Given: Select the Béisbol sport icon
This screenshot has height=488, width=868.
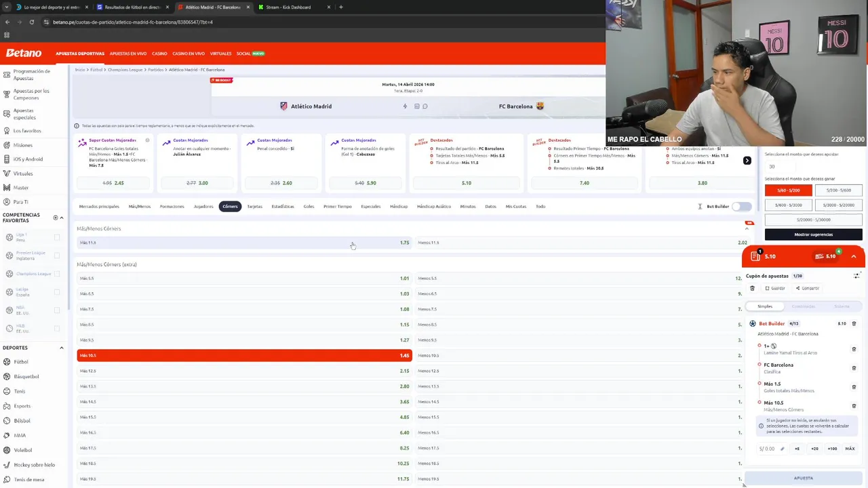Looking at the screenshot, I should tap(7, 420).
